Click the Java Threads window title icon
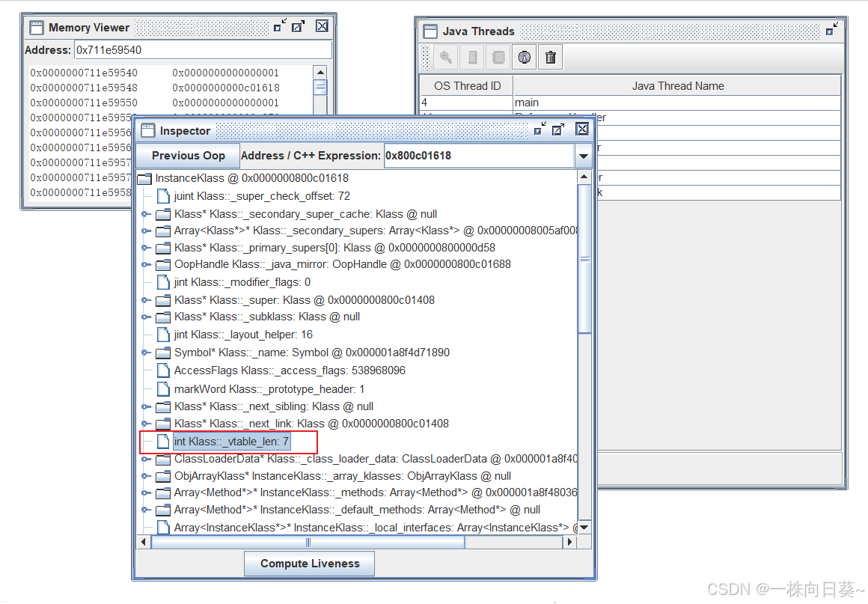Image resolution: width=868 pixels, height=604 pixels. tap(430, 31)
